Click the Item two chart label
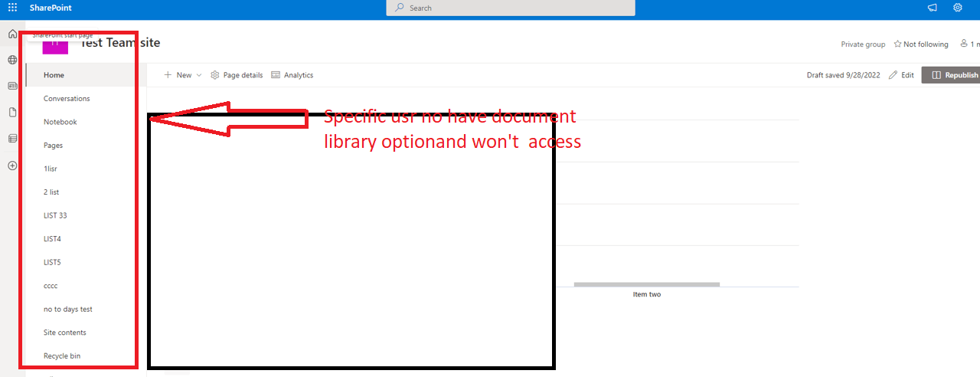 (x=647, y=294)
